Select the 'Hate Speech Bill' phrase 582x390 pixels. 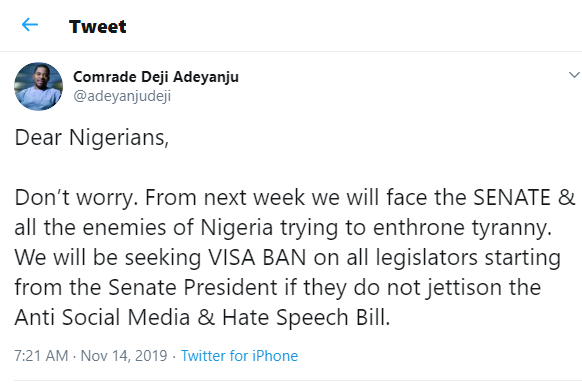pyautogui.click(x=304, y=318)
